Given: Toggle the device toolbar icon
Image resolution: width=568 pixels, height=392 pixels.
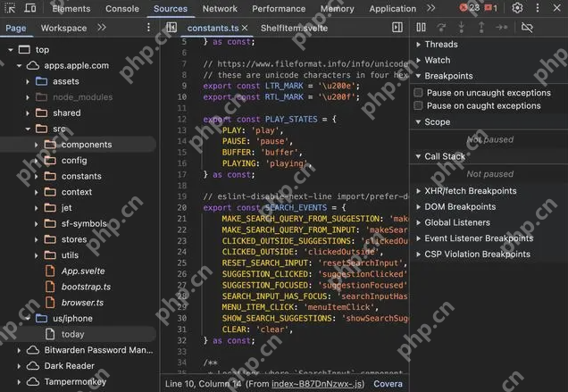Looking at the screenshot, I should pyautogui.click(x=30, y=8).
